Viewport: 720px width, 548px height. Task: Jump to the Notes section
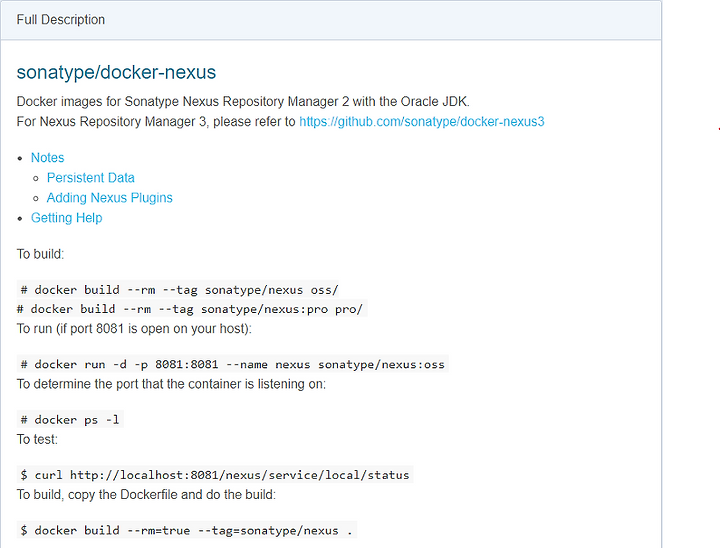pos(47,158)
